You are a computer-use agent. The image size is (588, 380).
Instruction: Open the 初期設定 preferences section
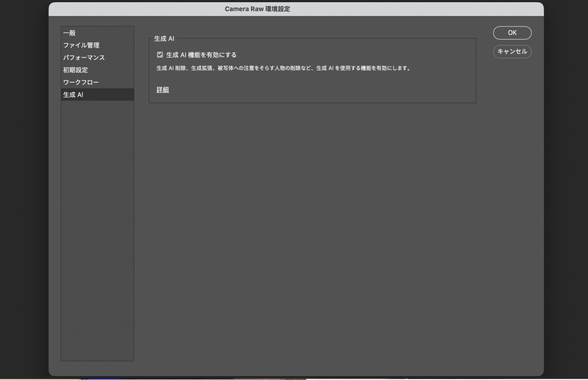pyautogui.click(x=97, y=70)
